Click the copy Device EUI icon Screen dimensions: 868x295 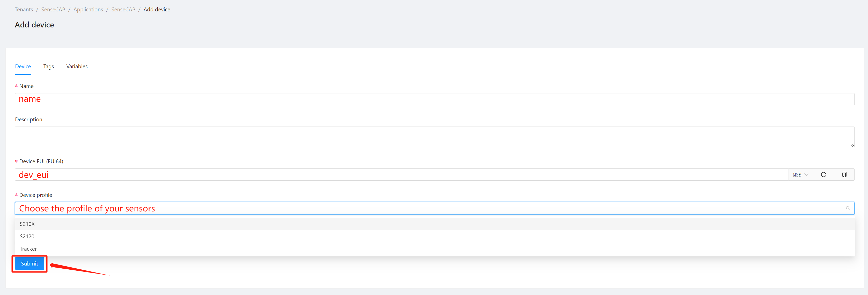pos(844,174)
